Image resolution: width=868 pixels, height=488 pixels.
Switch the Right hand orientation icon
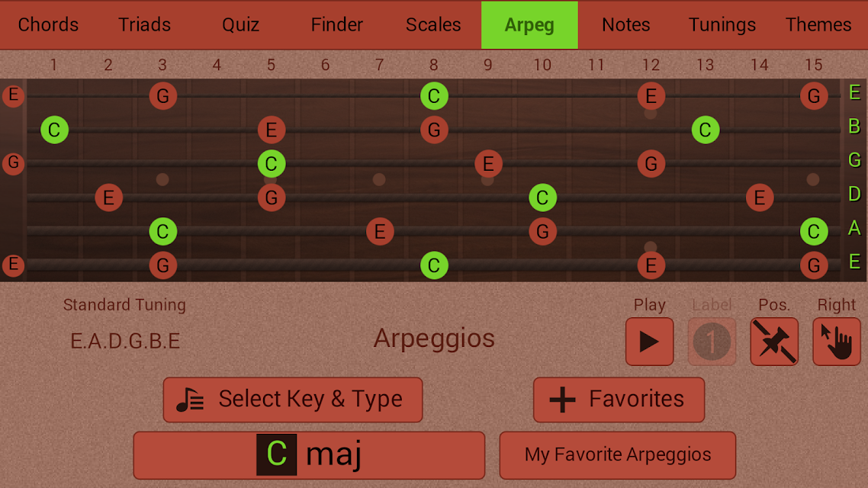pyautogui.click(x=837, y=342)
